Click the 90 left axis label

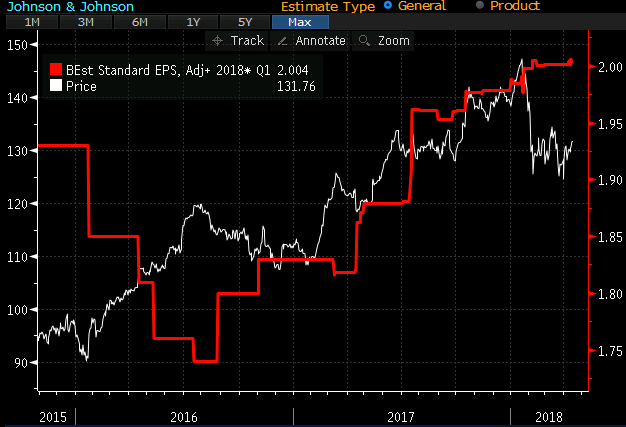21,363
